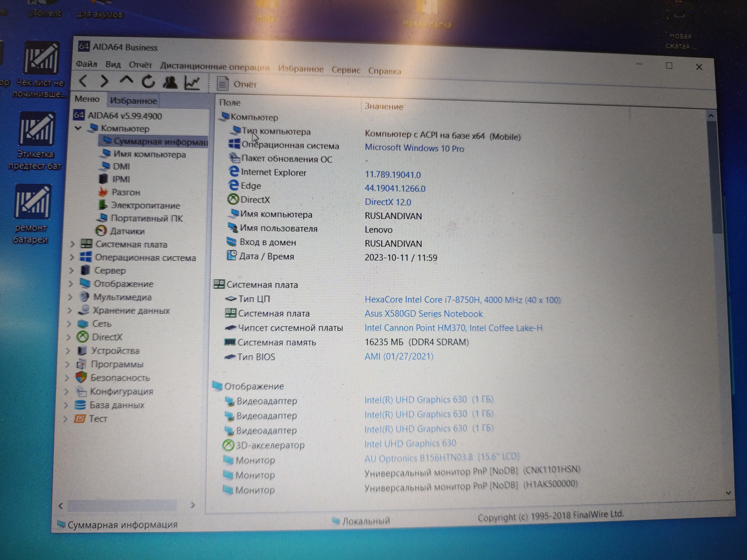Click the Системная память row icon

point(230,342)
